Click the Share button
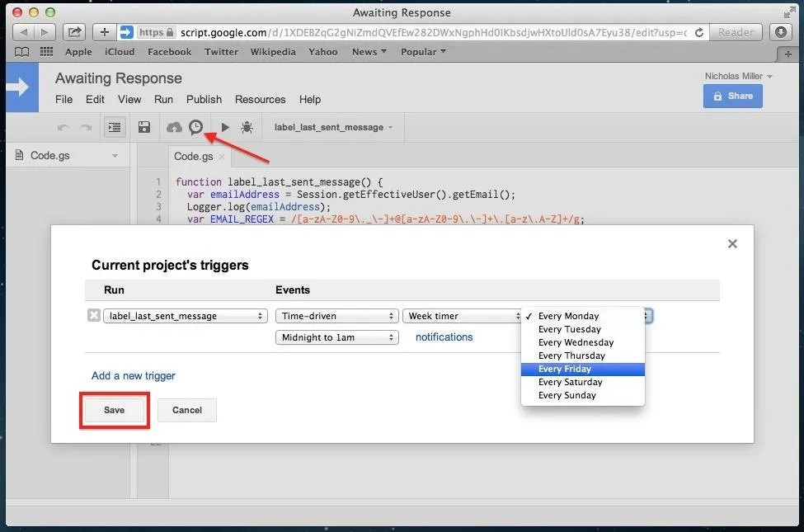Viewport: 804px width, 532px height. (x=733, y=96)
